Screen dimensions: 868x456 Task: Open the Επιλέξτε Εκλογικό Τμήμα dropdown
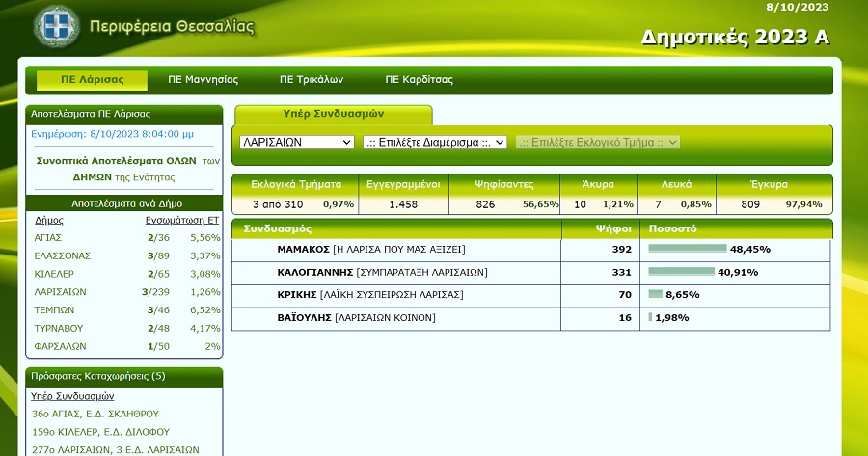pos(598,143)
